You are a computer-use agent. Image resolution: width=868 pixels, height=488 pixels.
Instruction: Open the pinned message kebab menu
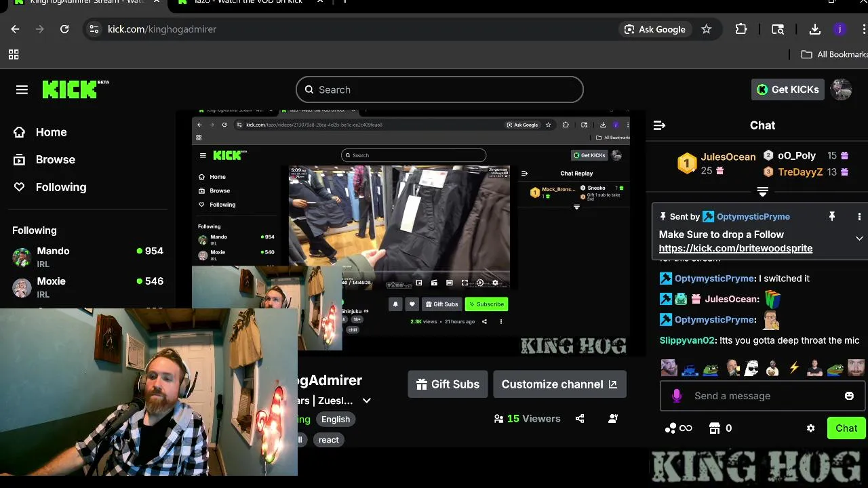(x=859, y=216)
